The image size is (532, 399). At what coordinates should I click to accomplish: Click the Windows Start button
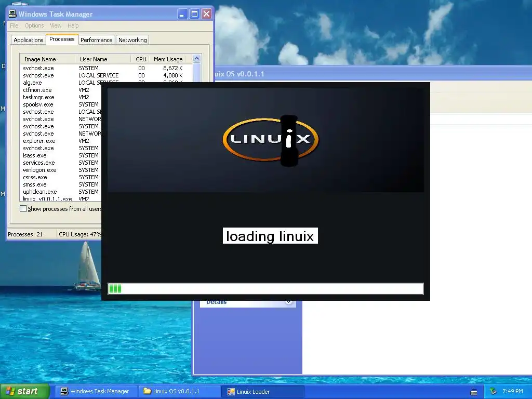pos(24,391)
